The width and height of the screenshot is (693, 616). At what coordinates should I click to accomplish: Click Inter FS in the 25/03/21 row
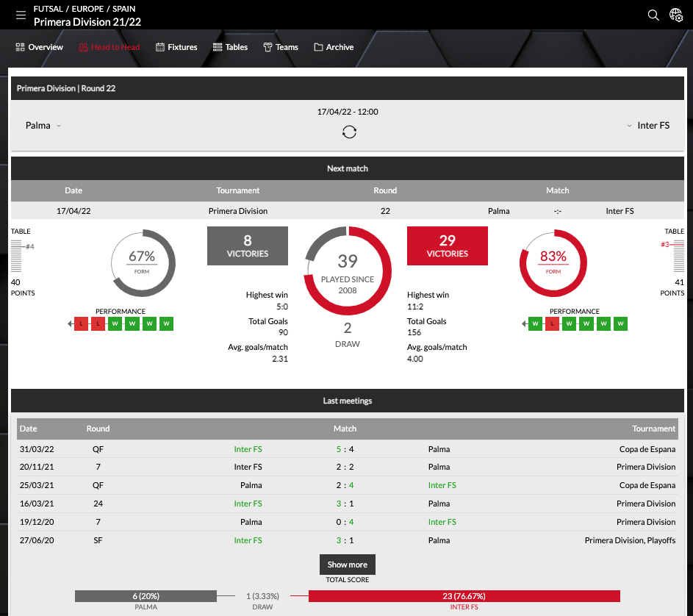tap(442, 486)
